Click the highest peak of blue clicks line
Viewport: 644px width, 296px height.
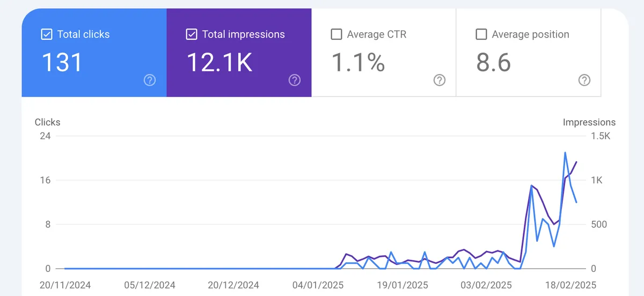coord(565,153)
